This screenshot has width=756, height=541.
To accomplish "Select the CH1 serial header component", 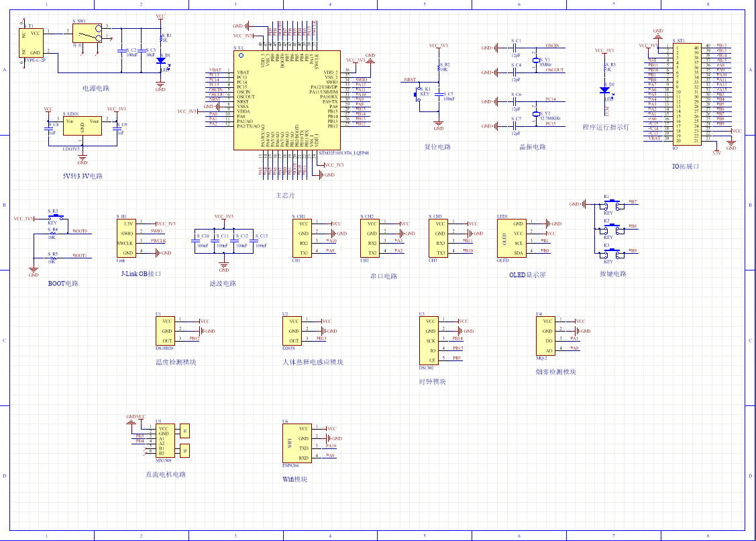I will pos(303,238).
